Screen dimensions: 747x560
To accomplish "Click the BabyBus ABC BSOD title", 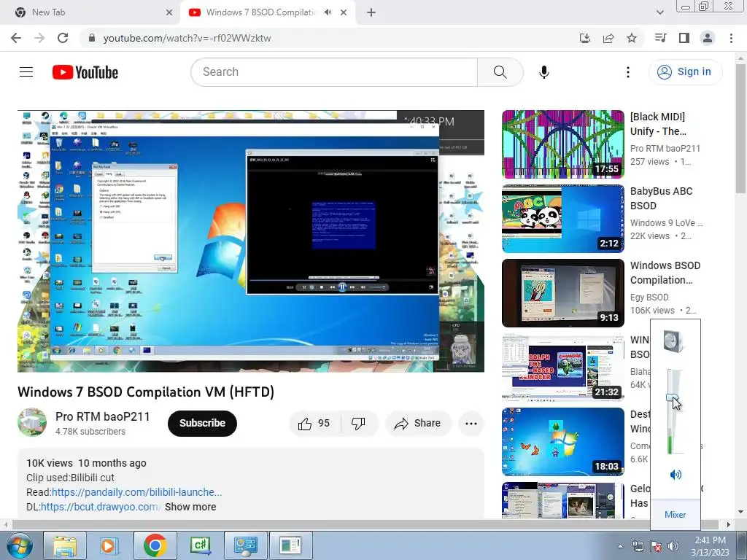I will 661,198.
